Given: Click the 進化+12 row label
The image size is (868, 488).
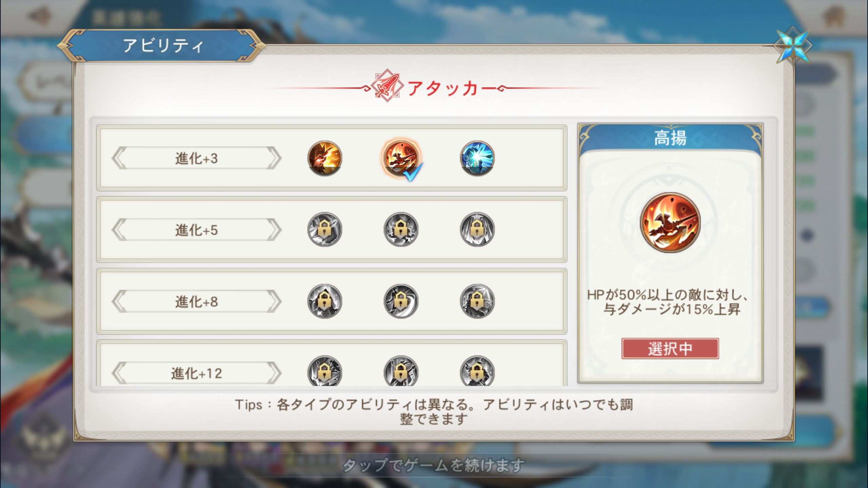Looking at the screenshot, I should (196, 373).
